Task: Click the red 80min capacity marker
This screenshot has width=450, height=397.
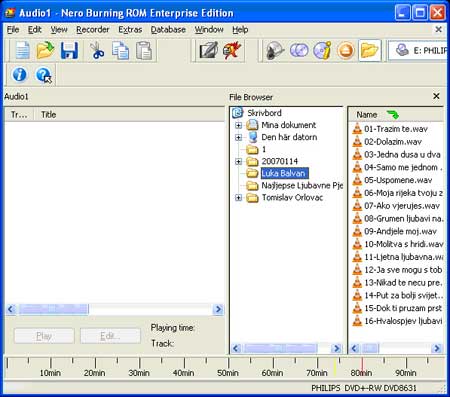Action: pos(362,367)
